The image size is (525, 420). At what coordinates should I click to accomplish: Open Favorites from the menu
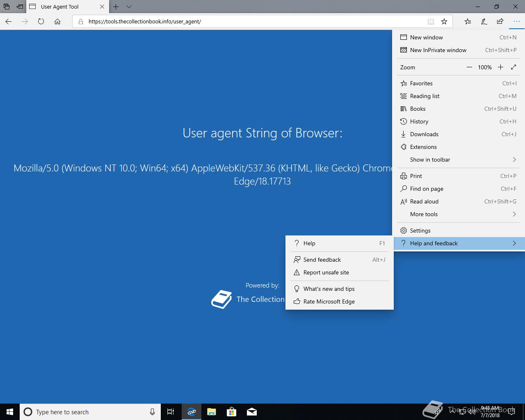[x=459, y=83]
